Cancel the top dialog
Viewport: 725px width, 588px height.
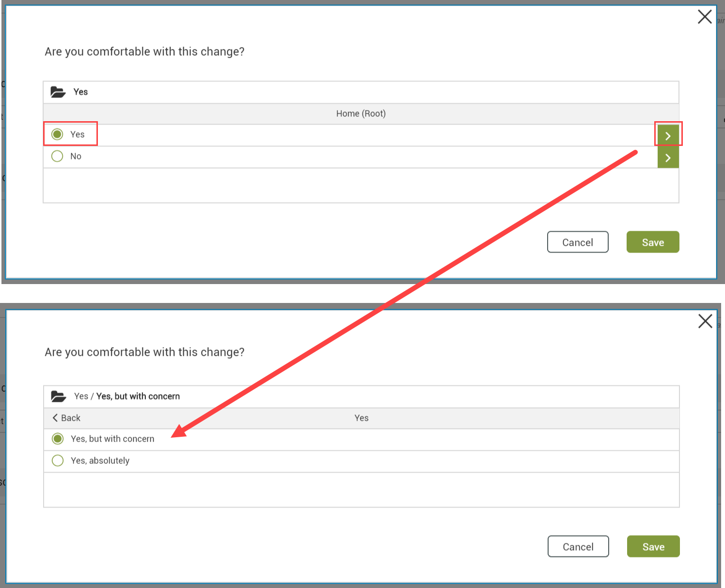pos(578,242)
